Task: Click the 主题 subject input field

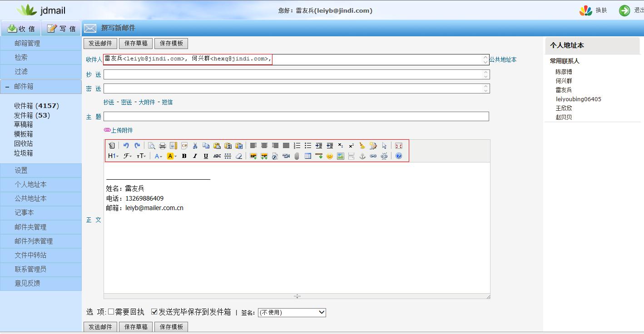Action: click(296, 117)
